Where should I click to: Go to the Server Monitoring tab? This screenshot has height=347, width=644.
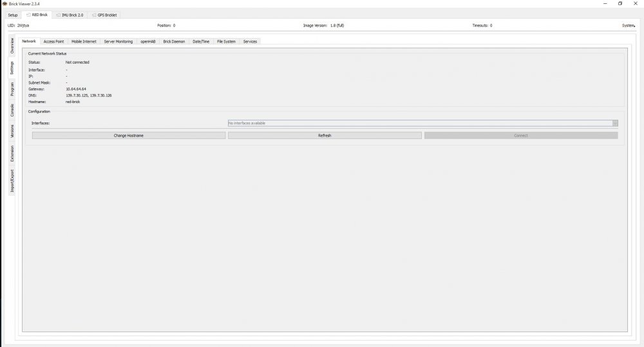click(x=118, y=41)
